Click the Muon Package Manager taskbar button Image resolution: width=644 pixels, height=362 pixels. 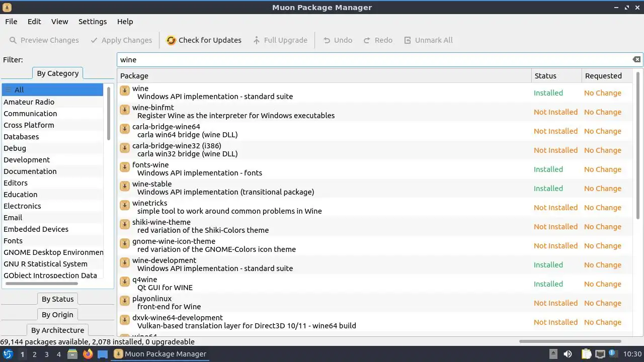click(160, 354)
